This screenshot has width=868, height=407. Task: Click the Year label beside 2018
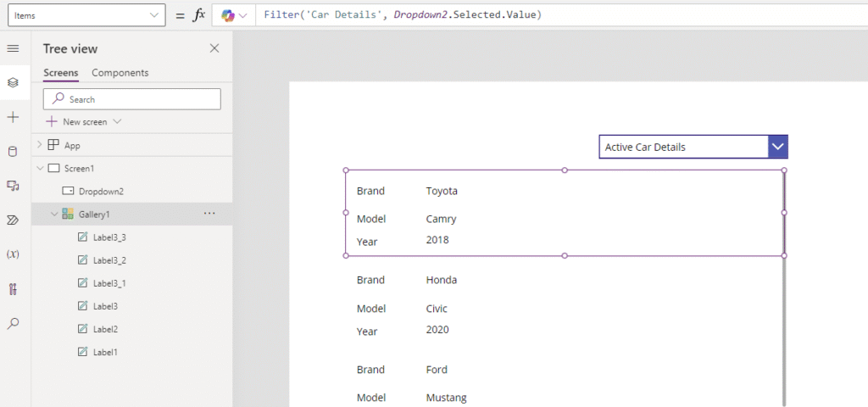367,242
